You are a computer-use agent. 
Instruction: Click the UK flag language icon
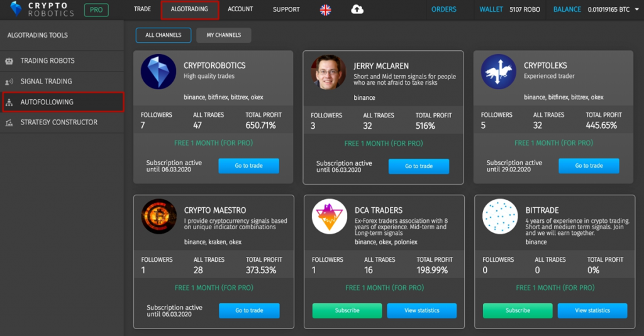(325, 10)
